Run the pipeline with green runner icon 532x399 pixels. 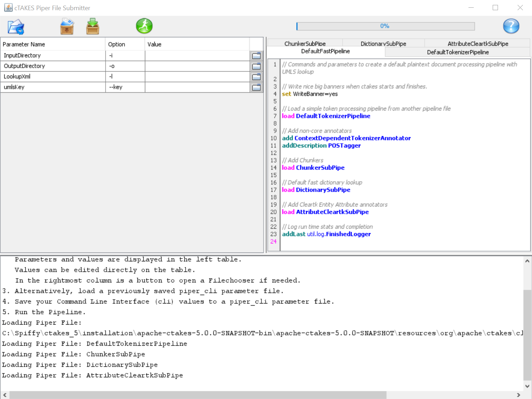pyautogui.click(x=144, y=26)
